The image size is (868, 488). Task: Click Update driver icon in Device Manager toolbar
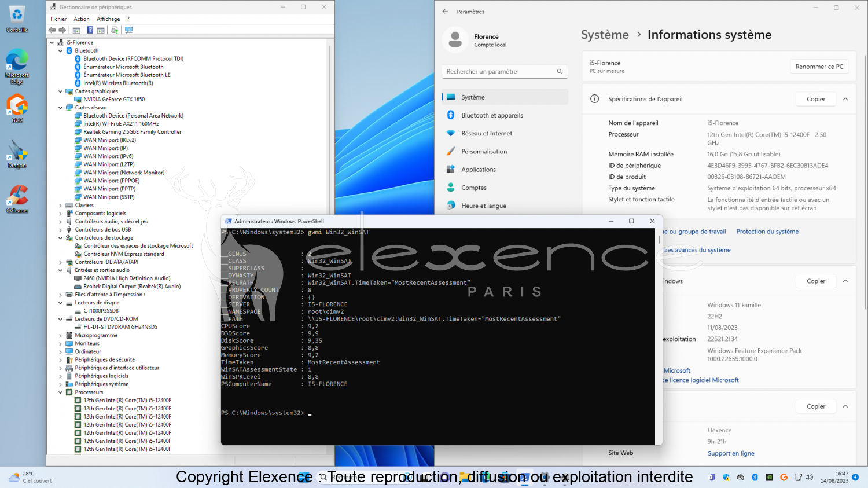pyautogui.click(x=115, y=30)
